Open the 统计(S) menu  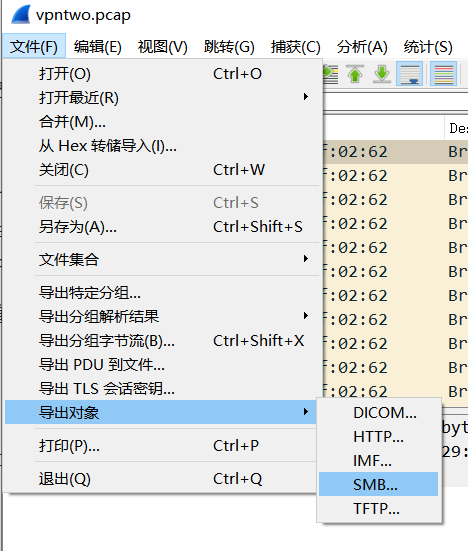428,46
